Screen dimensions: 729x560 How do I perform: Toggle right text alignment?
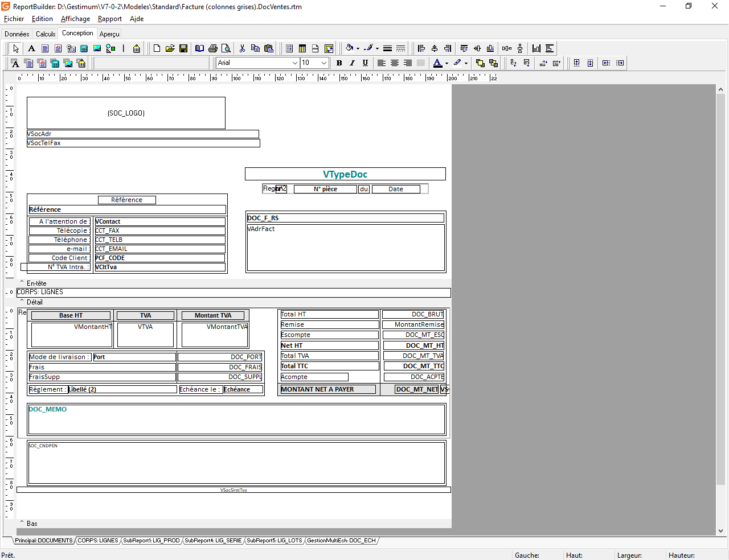(x=408, y=63)
